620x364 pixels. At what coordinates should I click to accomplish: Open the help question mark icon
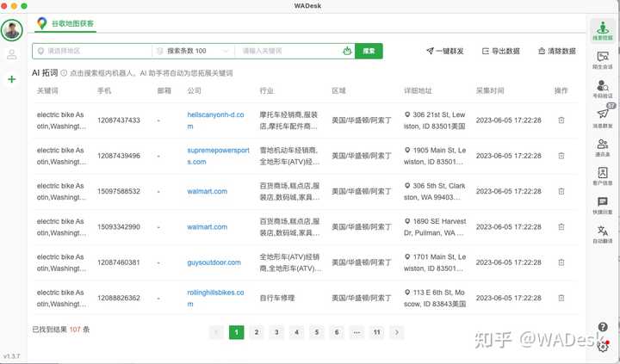click(603, 327)
